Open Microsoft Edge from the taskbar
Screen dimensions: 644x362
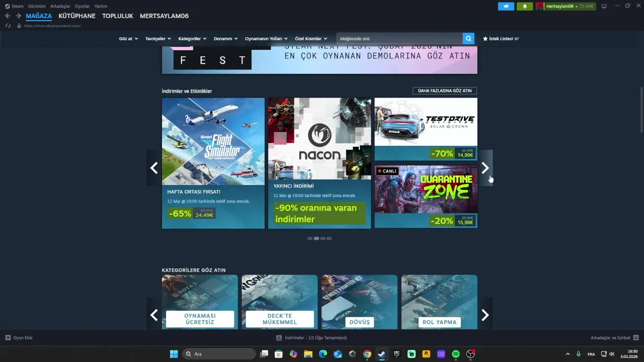click(323, 354)
